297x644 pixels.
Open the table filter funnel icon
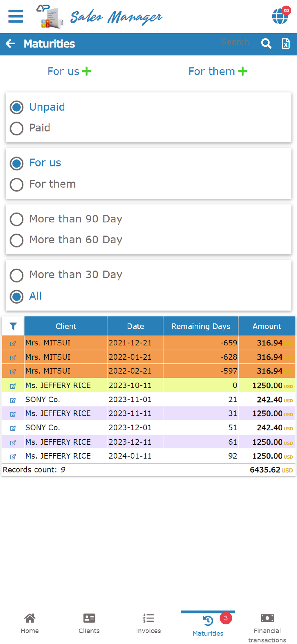13,326
